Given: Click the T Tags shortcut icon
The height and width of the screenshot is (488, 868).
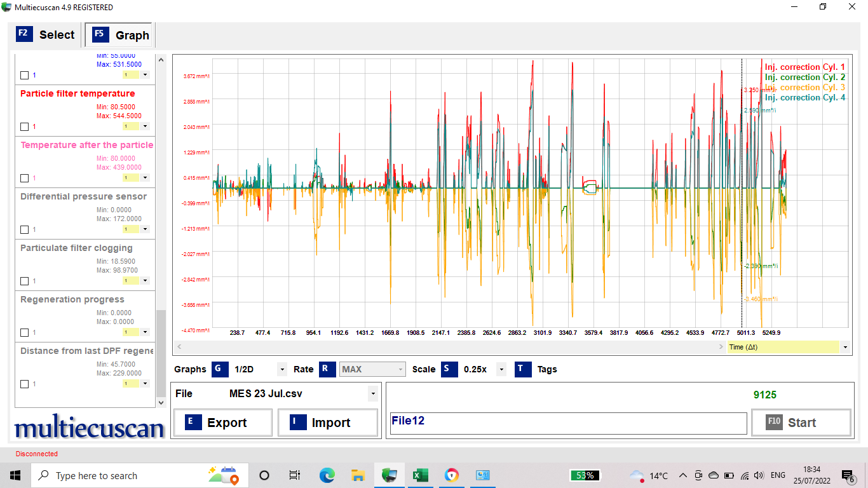Looking at the screenshot, I should (523, 369).
